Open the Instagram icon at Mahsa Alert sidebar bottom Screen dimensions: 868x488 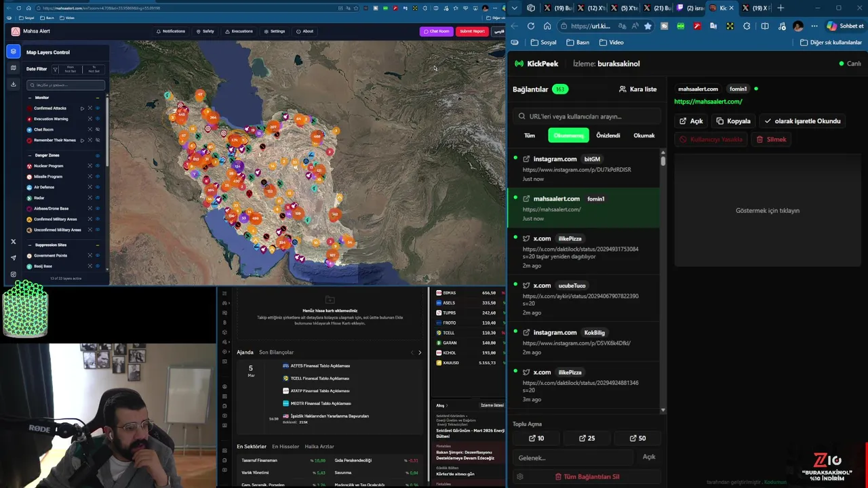[13, 274]
